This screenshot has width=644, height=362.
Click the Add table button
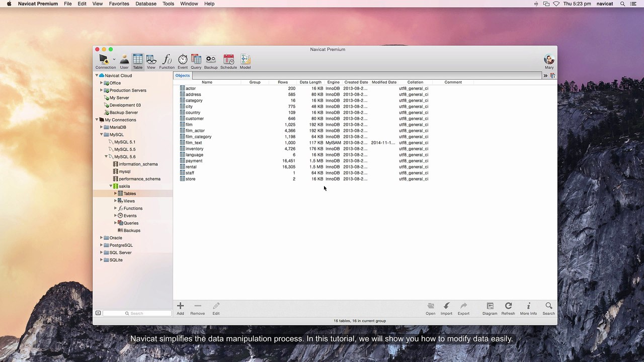180,308
